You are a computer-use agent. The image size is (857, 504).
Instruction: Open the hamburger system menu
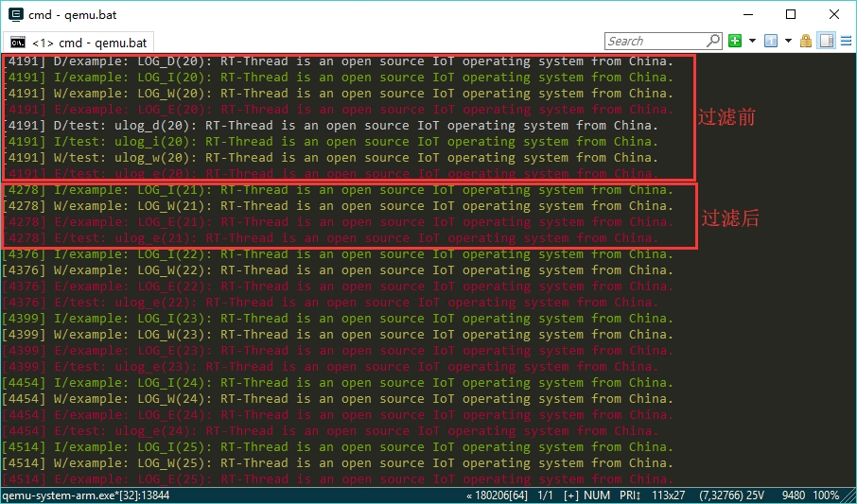click(x=845, y=41)
